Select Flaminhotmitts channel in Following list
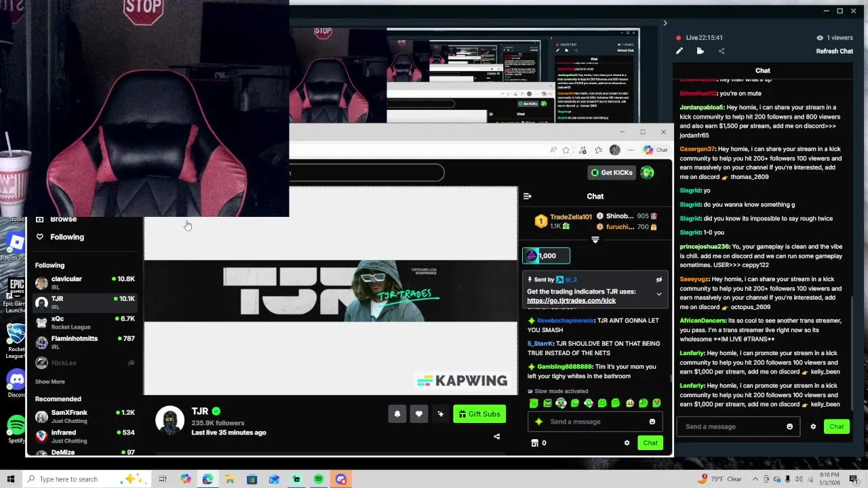The height and width of the screenshot is (488, 868). [x=85, y=342]
